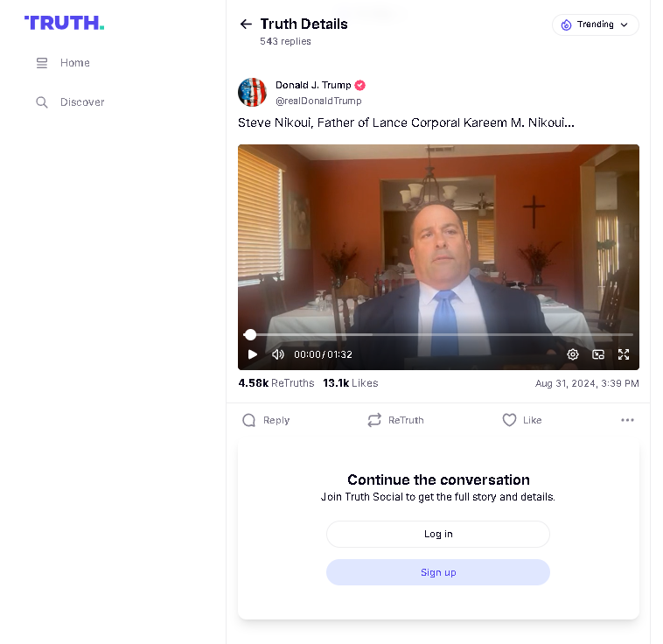The width and height of the screenshot is (663, 644).
Task: Click the Truth Details heading
Action: pyautogui.click(x=304, y=24)
